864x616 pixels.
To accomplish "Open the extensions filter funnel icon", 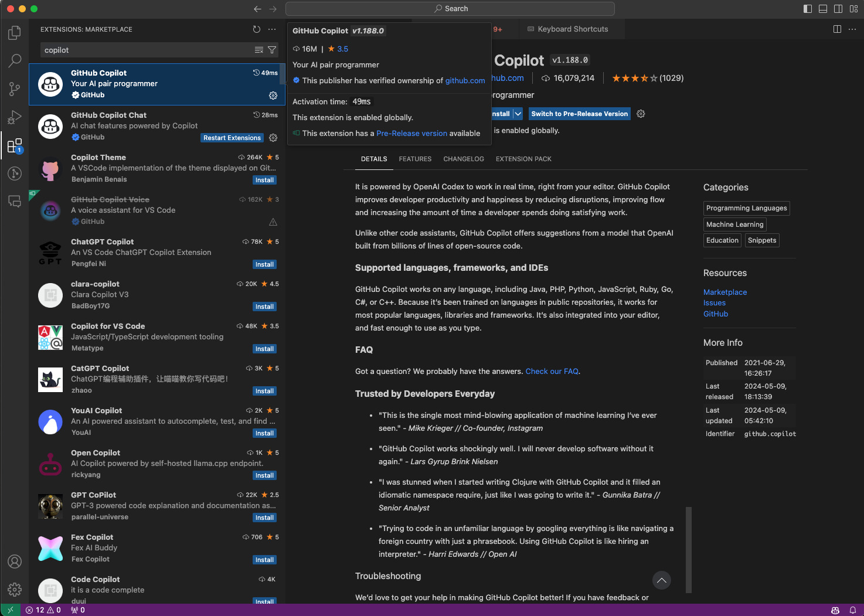I will pyautogui.click(x=271, y=50).
